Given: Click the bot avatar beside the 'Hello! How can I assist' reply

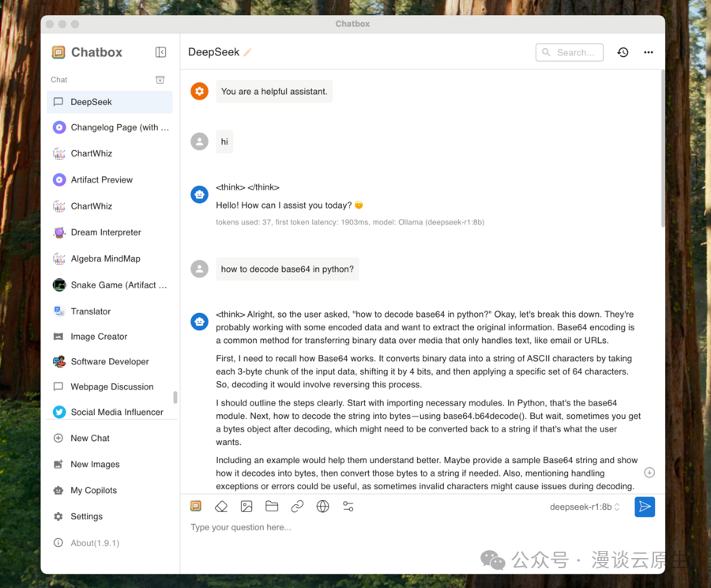Looking at the screenshot, I should (199, 194).
